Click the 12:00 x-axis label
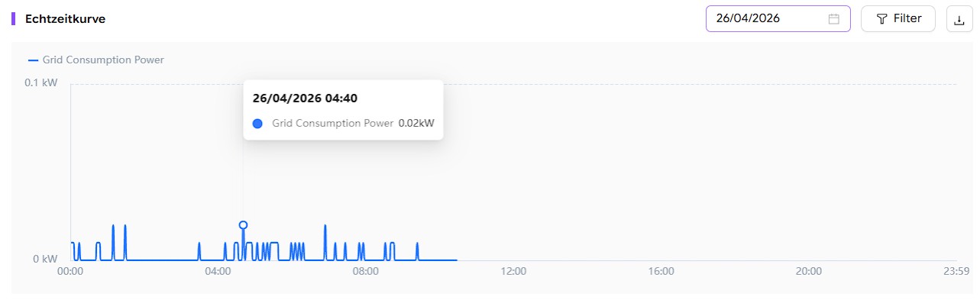This screenshot has height=300, width=980. tap(513, 271)
